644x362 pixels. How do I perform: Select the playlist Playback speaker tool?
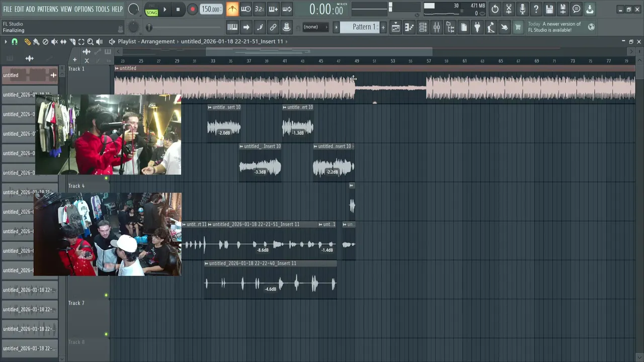pyautogui.click(x=100, y=42)
